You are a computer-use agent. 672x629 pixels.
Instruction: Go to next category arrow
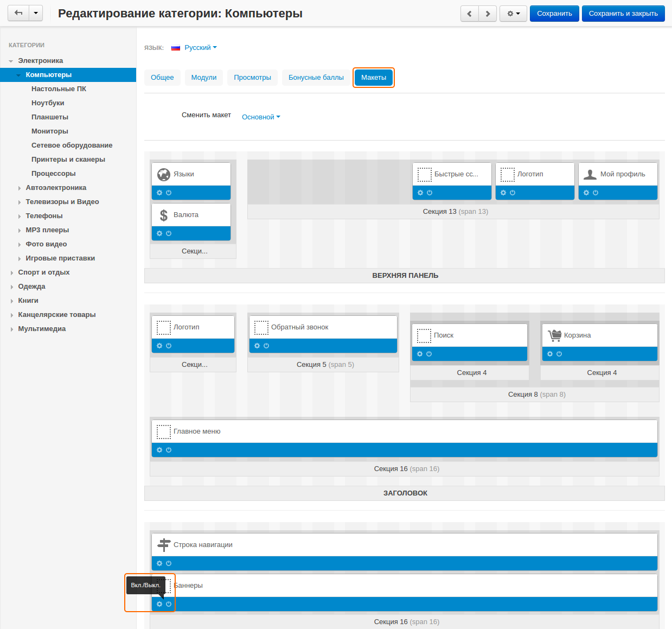(x=488, y=14)
